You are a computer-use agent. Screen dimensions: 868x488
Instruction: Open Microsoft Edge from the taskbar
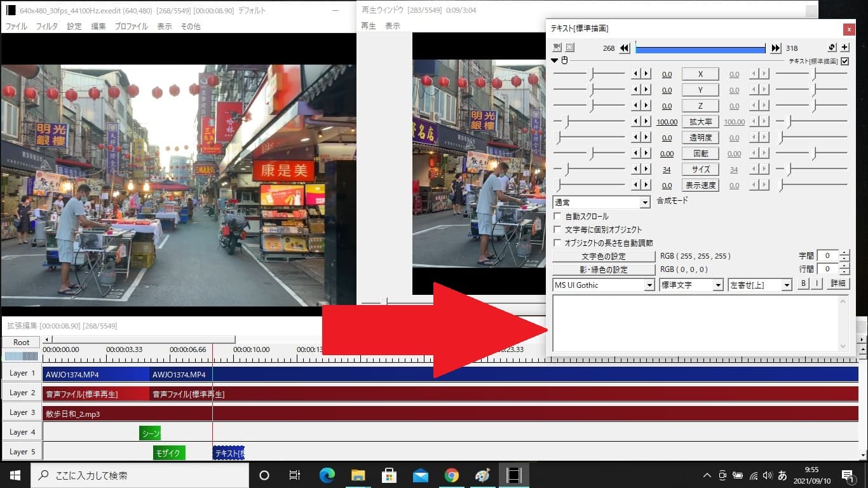pyautogui.click(x=327, y=475)
